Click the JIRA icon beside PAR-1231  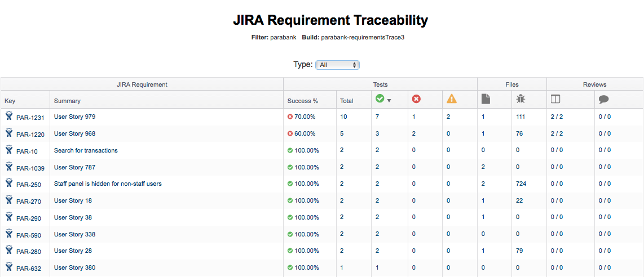point(9,116)
